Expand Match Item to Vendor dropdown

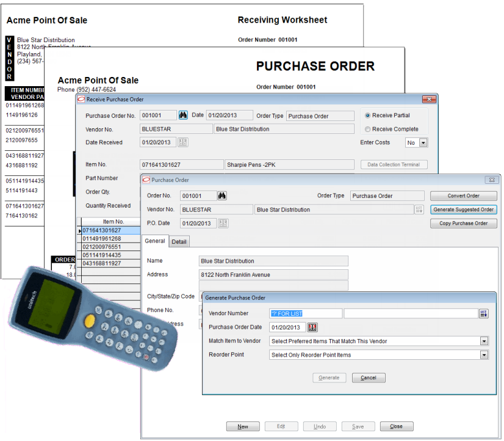click(484, 341)
